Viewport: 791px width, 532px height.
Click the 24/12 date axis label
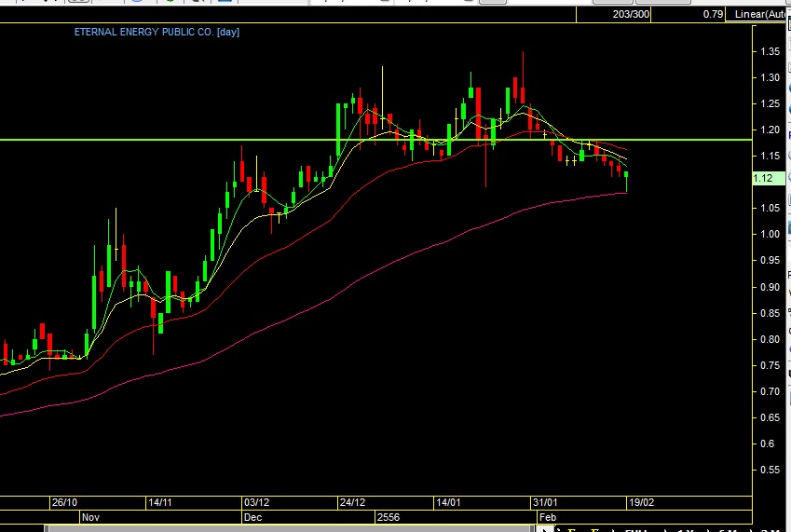(x=352, y=503)
